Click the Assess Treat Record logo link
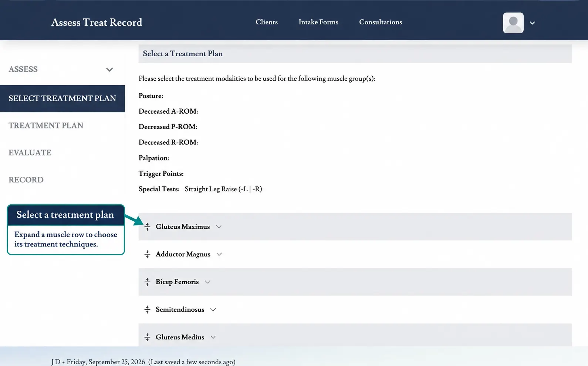Viewport: 588px width, 366px height. click(x=97, y=23)
